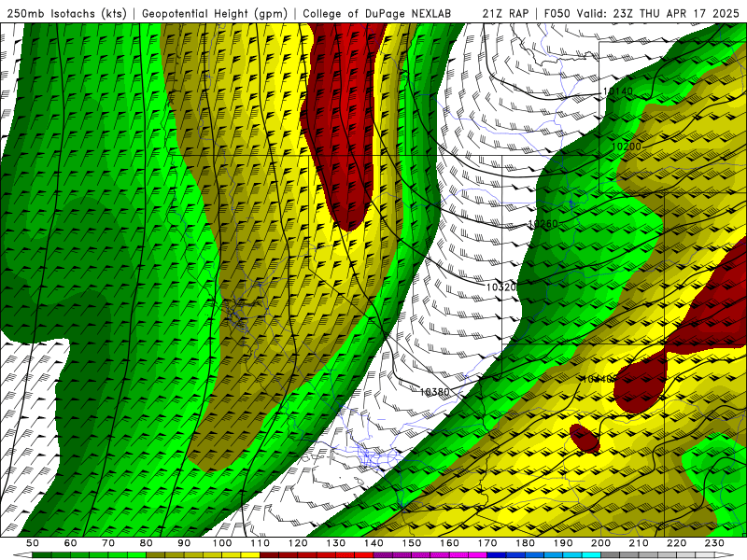Image resolution: width=747 pixels, height=560 pixels.
Task: Click the 10440 height contour label
Action: point(599,379)
